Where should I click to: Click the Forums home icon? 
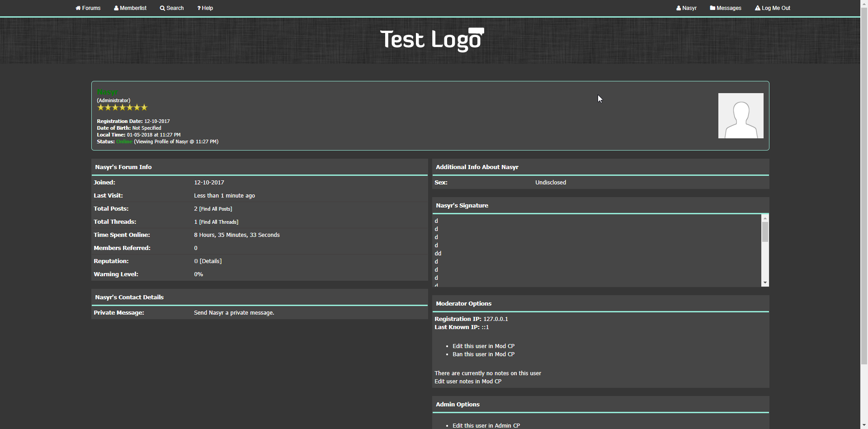pos(78,8)
